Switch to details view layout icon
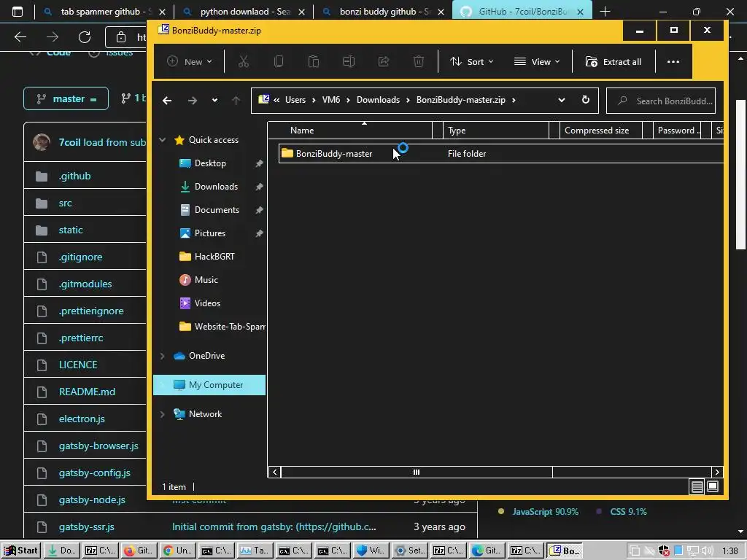The width and height of the screenshot is (747, 560). pyautogui.click(x=697, y=486)
